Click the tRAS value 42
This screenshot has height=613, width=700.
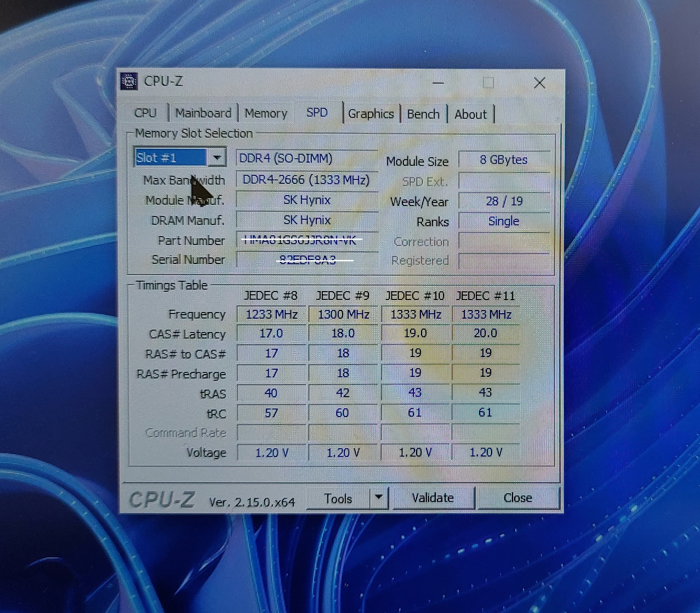point(343,393)
